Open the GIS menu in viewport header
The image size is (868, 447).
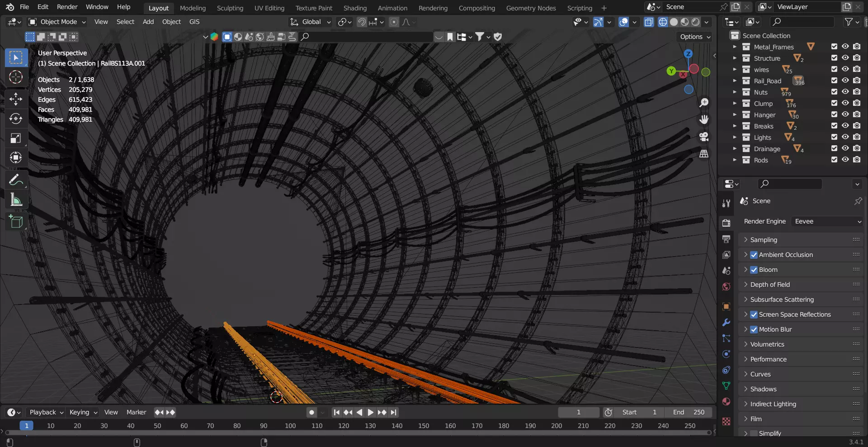[194, 22]
